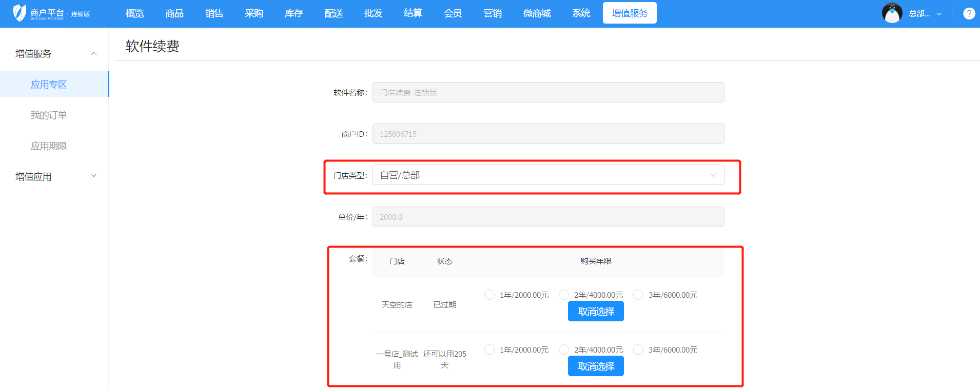Open 我的订单 in the sidebar
Viewport: 980px width, 390px height.
tap(49, 115)
